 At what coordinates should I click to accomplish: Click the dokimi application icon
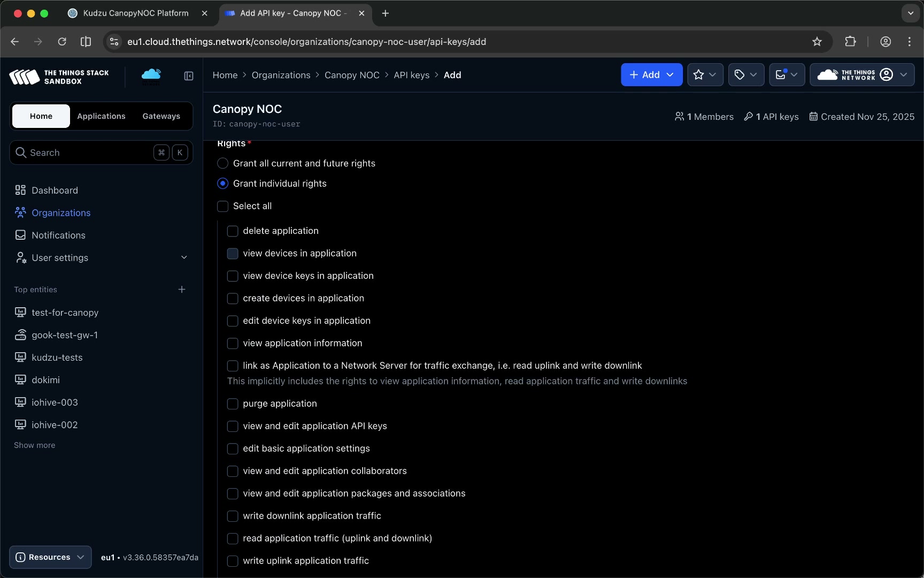click(20, 379)
